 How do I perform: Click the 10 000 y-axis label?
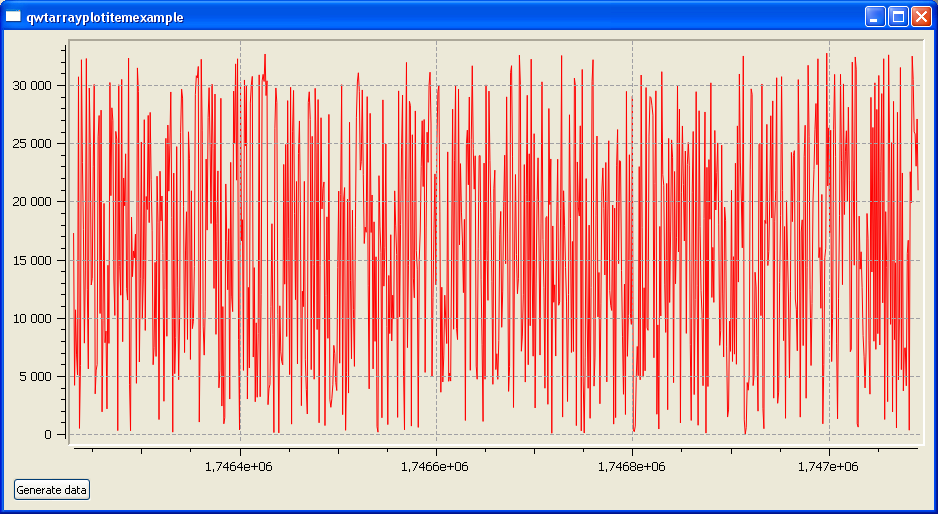click(32, 318)
